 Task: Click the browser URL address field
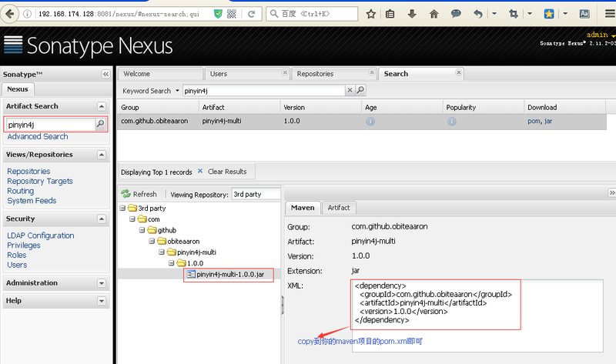pos(123,14)
